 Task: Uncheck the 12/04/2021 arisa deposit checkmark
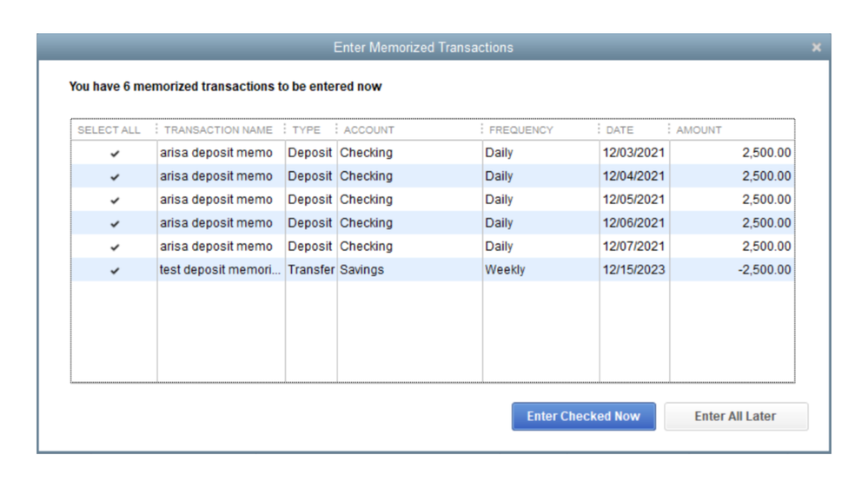(x=115, y=177)
